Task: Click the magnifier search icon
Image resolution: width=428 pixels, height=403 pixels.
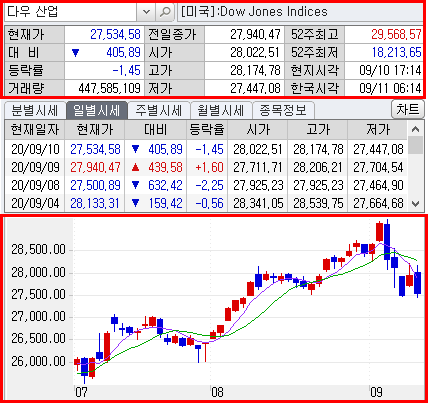Action: click(165, 12)
